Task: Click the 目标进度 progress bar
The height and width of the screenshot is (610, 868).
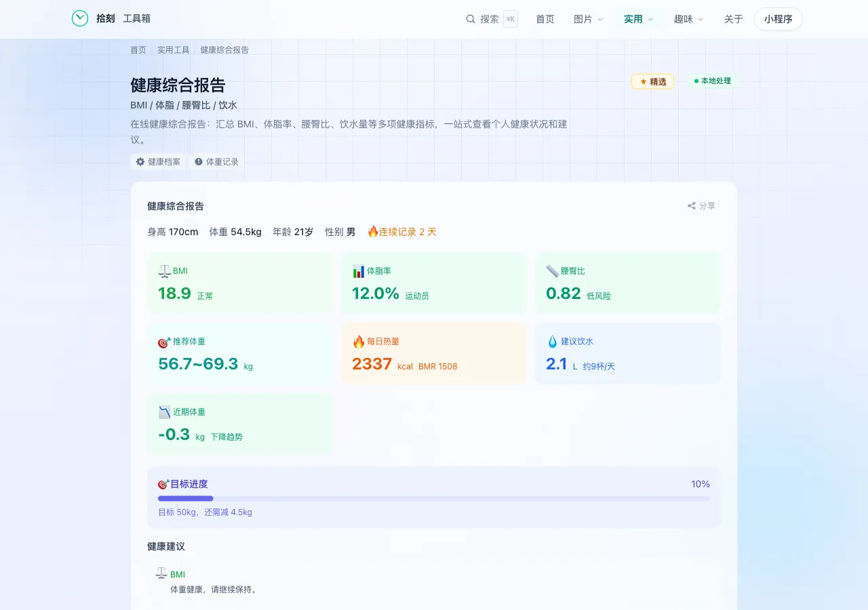Action: click(x=434, y=498)
